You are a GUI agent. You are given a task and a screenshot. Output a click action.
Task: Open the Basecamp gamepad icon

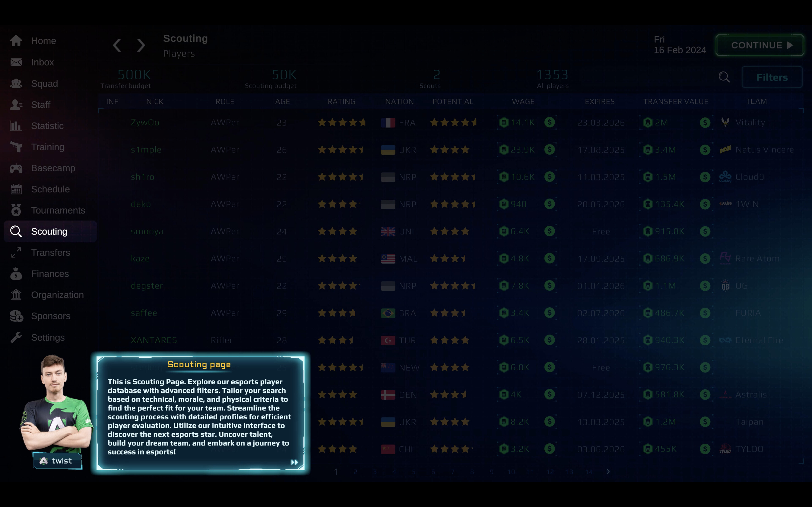click(x=16, y=168)
